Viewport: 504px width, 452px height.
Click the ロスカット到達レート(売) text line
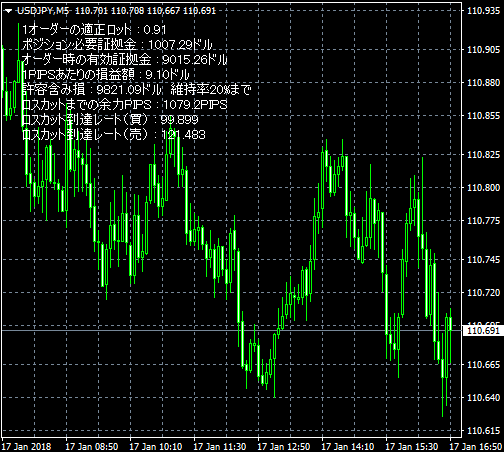114,135
